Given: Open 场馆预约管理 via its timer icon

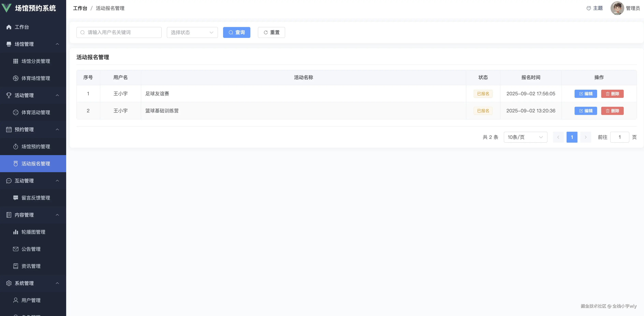Looking at the screenshot, I should click(16, 147).
